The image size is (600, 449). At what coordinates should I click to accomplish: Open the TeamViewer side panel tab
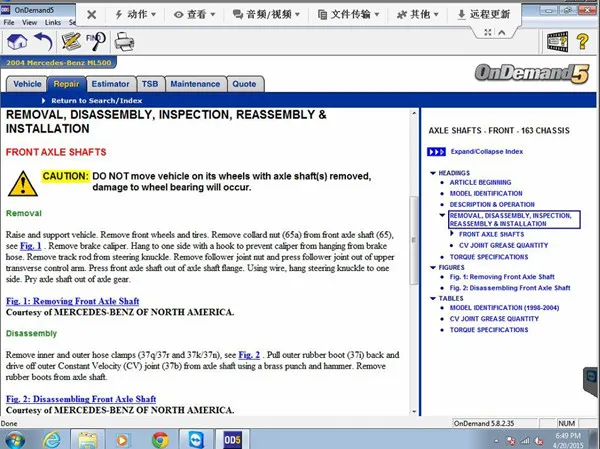coord(592,380)
